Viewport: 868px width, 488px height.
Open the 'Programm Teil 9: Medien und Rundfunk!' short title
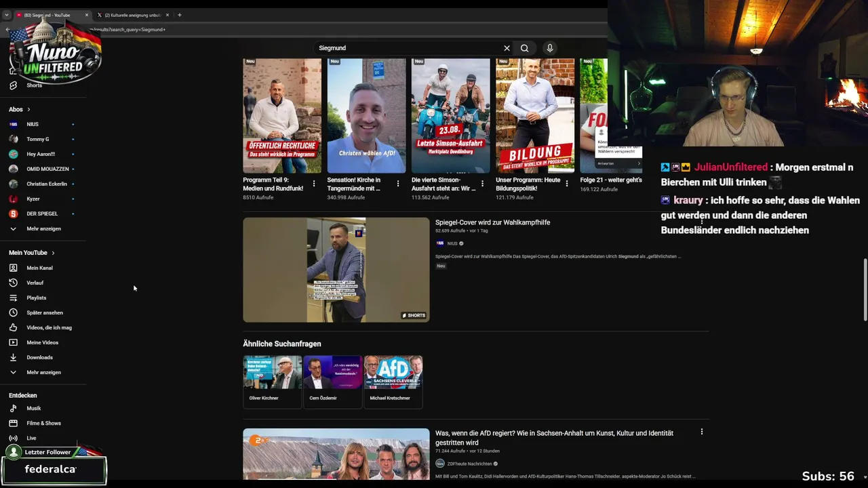(273, 184)
